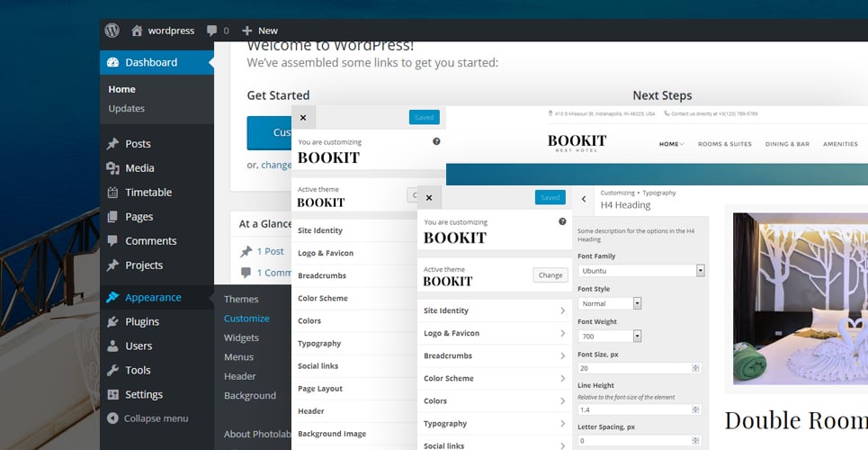
Task: Open the Font Style Normal dropdown
Action: 610,303
